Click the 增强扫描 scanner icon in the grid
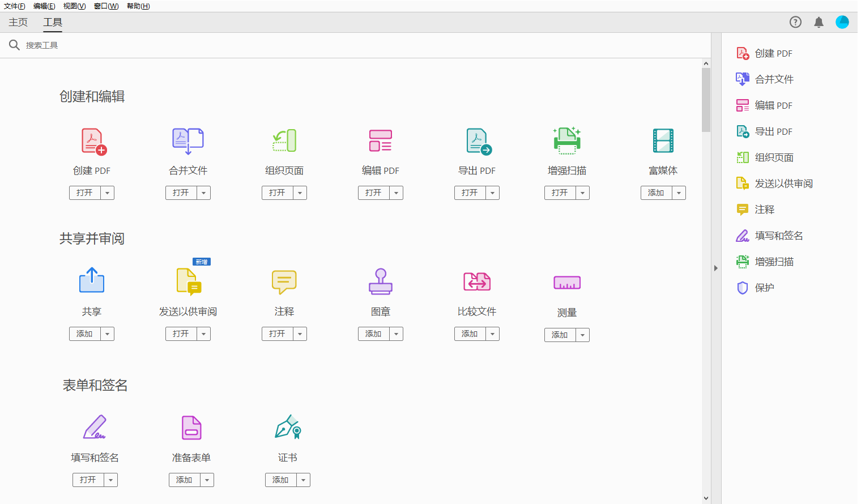 click(567, 140)
